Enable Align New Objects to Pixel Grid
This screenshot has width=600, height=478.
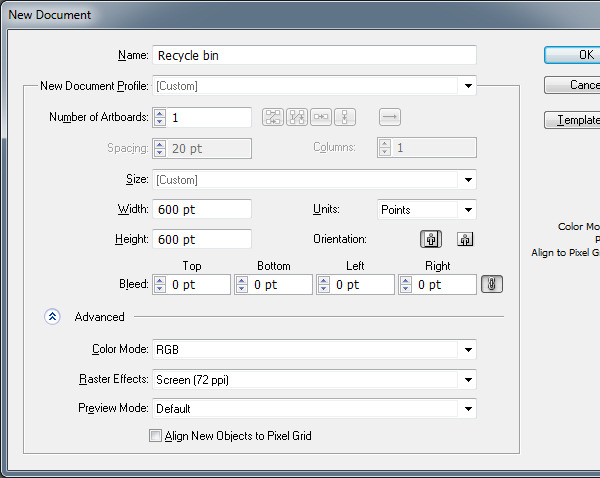pyautogui.click(x=155, y=436)
